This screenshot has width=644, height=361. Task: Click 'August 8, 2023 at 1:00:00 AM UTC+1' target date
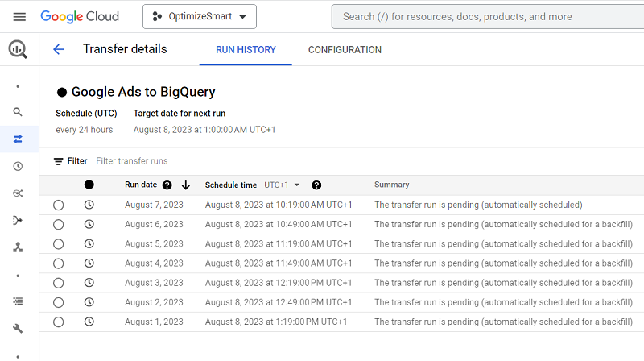[x=204, y=130]
